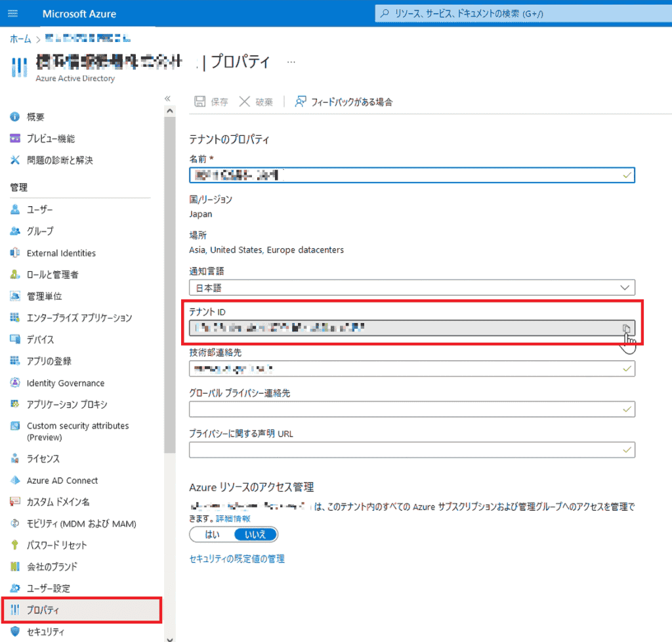
Task: Click the 問題の診断と解決 wrench icon
Action: click(15, 160)
